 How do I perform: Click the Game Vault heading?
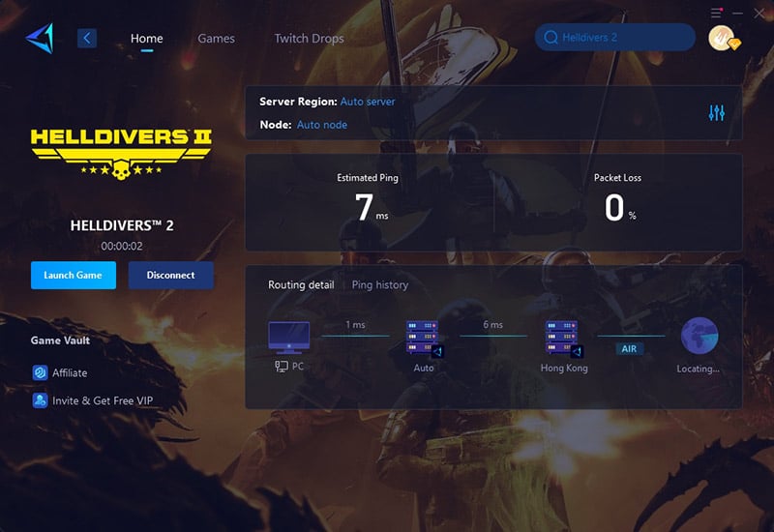click(x=60, y=340)
